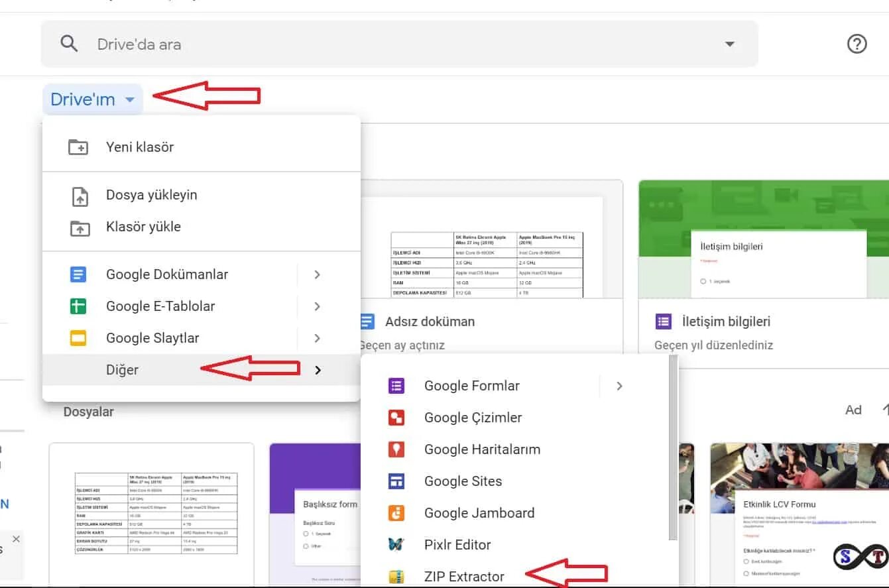Screen dimensions: 889x588
Task: Click the Google Çizimler red icon
Action: pos(396,418)
